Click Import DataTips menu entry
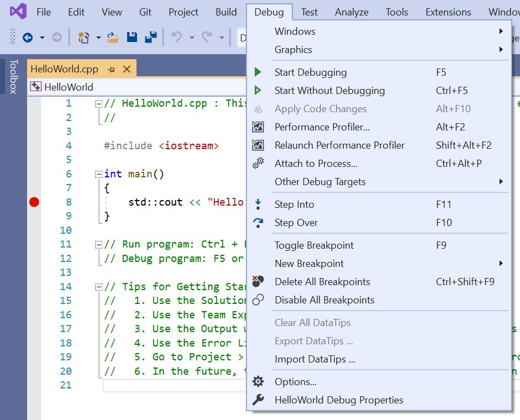This screenshot has width=520, height=420. click(314, 359)
